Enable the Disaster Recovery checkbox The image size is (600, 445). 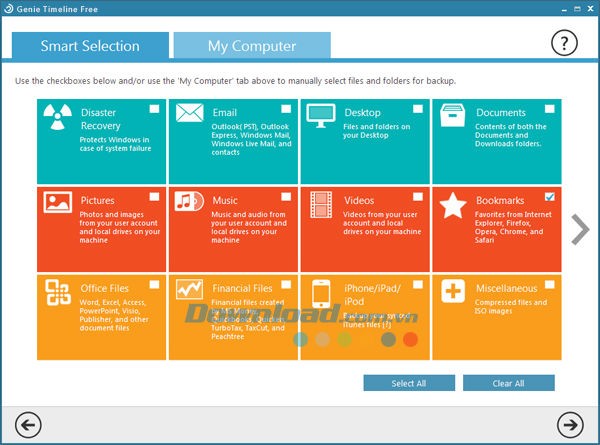click(x=154, y=109)
